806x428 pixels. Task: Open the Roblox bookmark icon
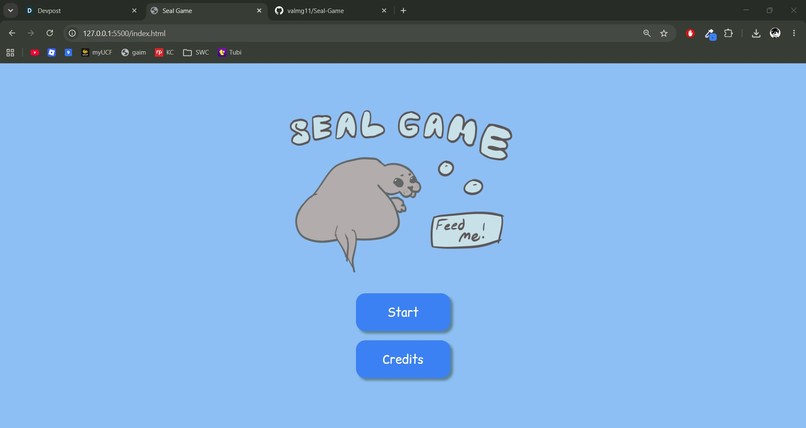[x=51, y=52]
